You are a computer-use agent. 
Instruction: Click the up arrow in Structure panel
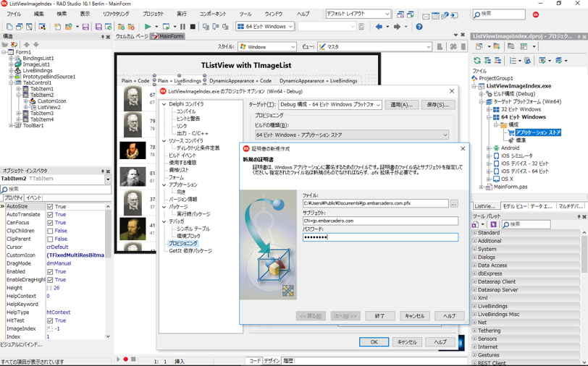coord(27,44)
